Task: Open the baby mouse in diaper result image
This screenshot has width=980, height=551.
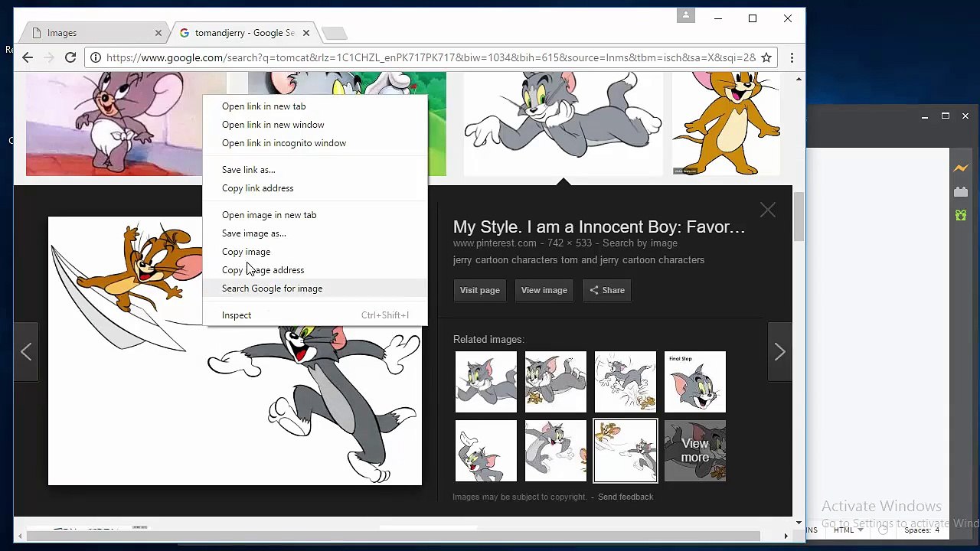Action: pos(114,124)
